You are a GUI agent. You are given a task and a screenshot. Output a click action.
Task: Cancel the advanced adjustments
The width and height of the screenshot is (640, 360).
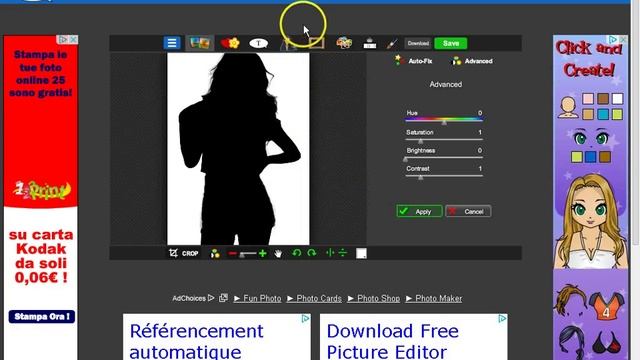click(468, 211)
